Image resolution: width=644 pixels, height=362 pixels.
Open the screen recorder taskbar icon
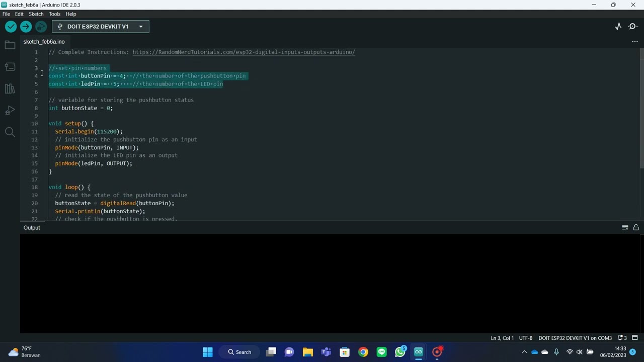click(437, 352)
